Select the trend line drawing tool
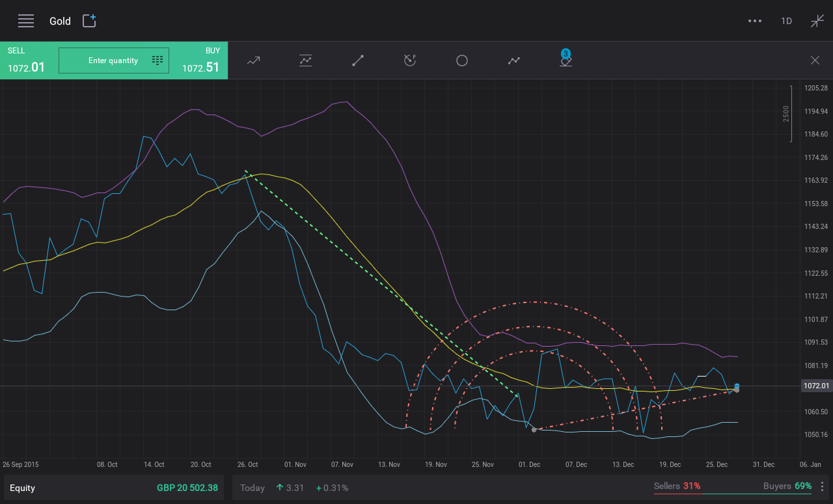 click(357, 60)
